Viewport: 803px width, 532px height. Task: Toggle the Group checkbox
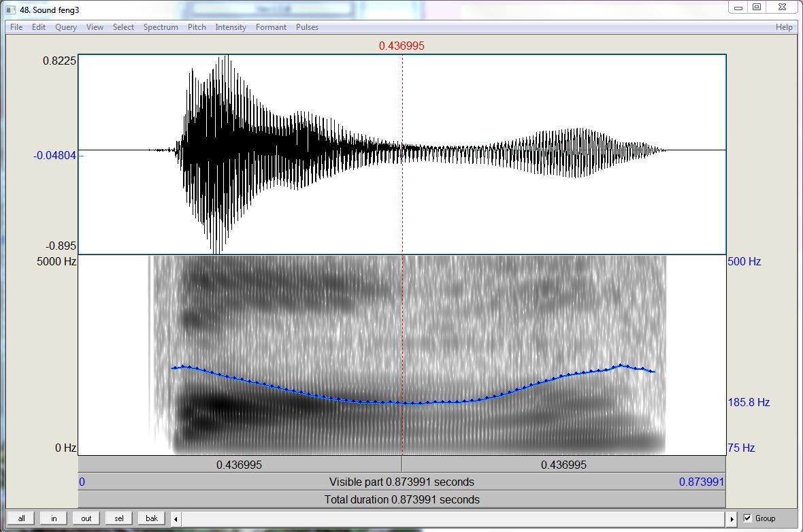[748, 518]
